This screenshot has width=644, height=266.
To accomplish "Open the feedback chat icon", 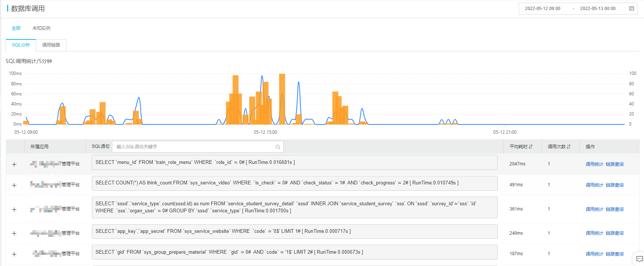I will [x=640, y=259].
